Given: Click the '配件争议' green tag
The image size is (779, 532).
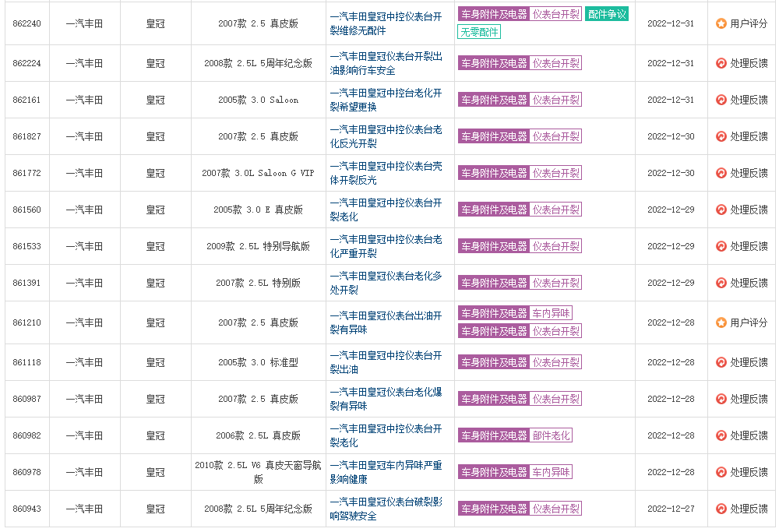Looking at the screenshot, I should point(607,14).
